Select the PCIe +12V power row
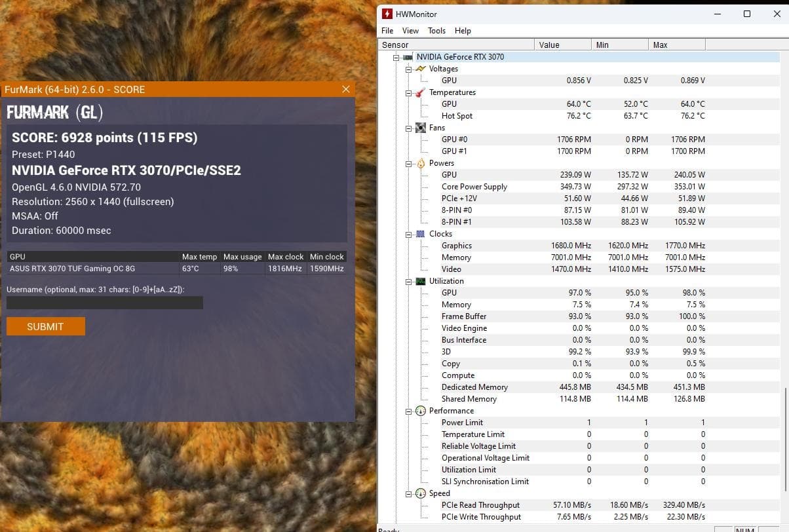Image resolution: width=789 pixels, height=532 pixels. (579, 199)
